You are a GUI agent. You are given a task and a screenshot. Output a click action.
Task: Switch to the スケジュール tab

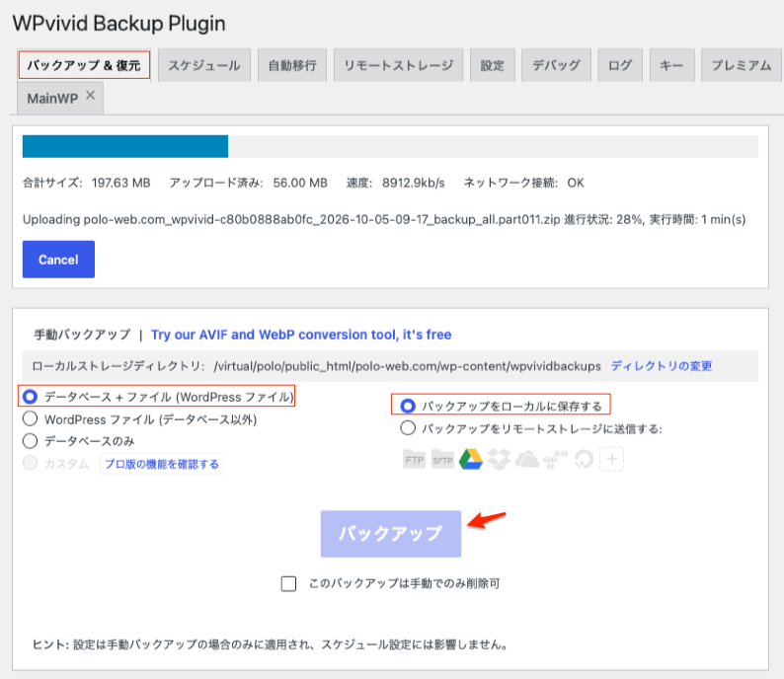pos(204,65)
